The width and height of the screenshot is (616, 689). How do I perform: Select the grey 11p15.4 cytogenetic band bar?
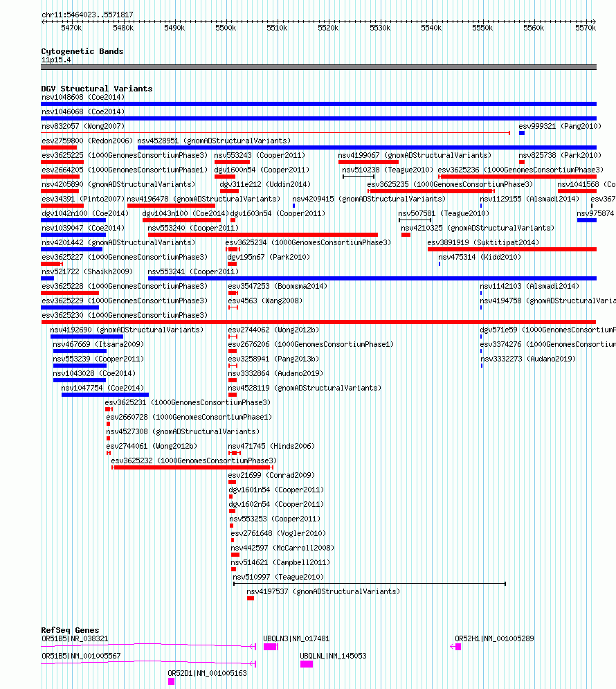tap(318, 67)
